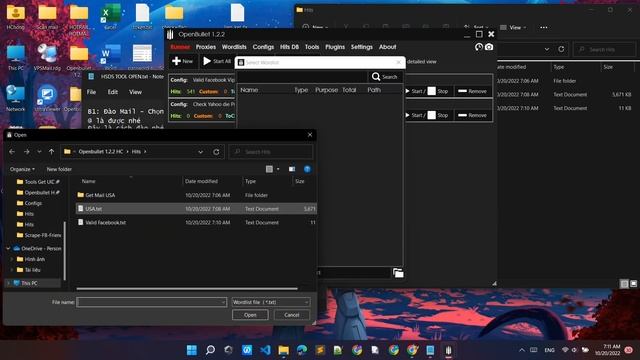
Task: Expand the Hình Ảnh folder node
Action: [x=12, y=259]
